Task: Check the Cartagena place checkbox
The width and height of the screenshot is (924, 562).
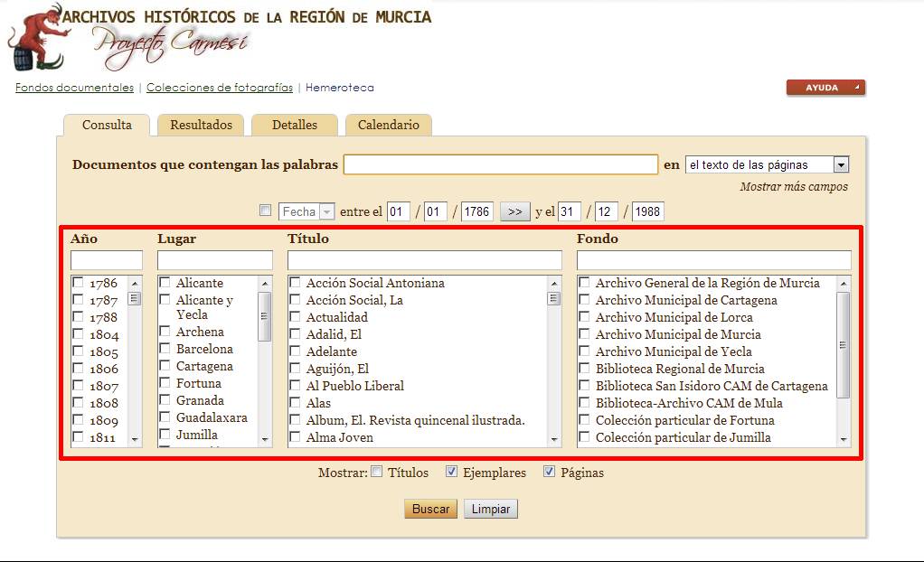Action: [x=165, y=365]
